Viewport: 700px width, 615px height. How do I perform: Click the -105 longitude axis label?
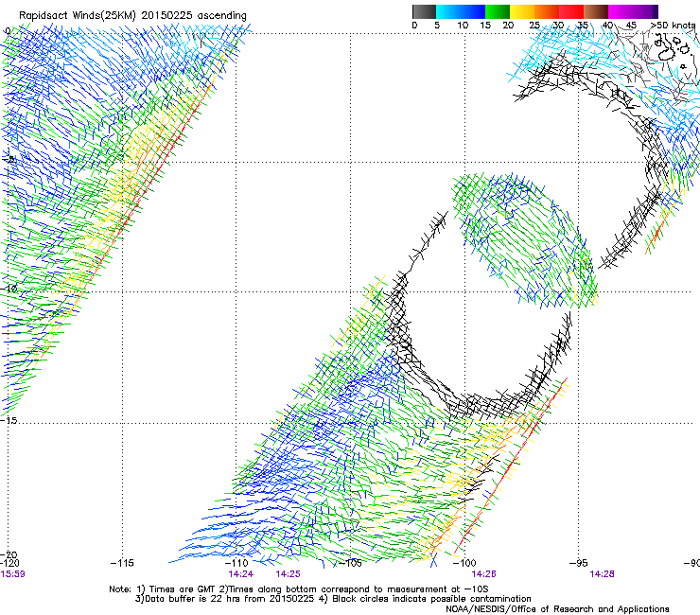[350, 563]
